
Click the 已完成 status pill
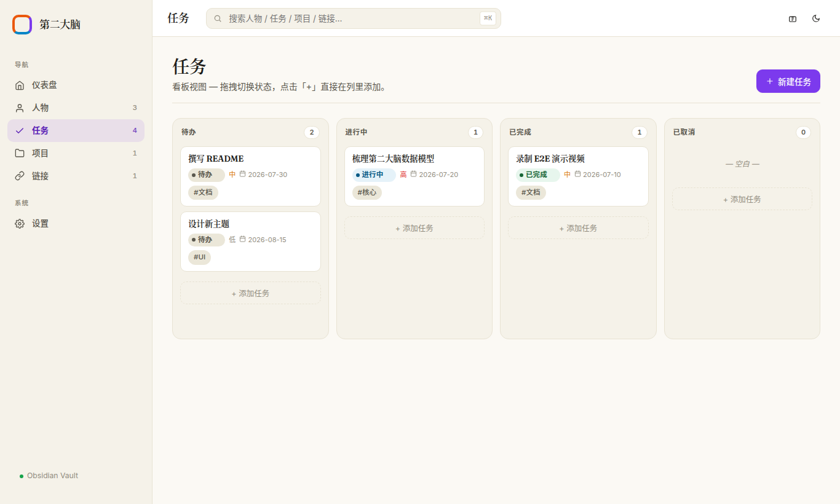pos(538,175)
